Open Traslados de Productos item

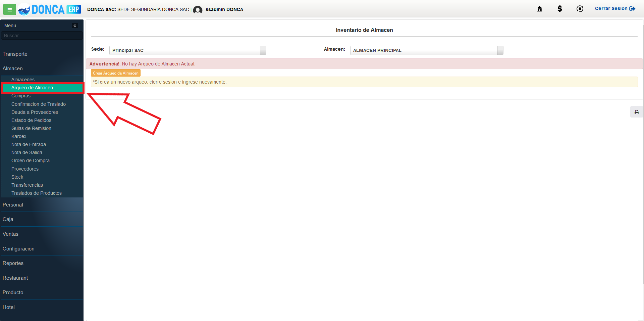coord(37,193)
